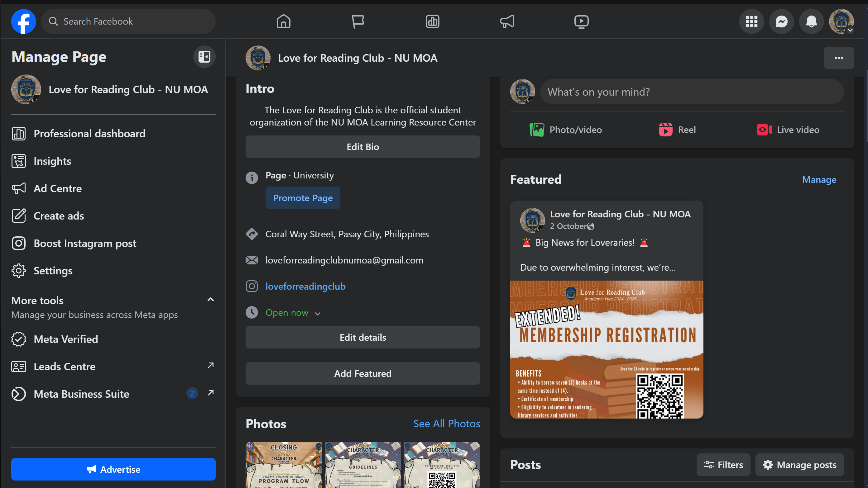Screen dimensions: 868x488
Task: Open the loveforreadingclub Instagram link
Action: [305, 286]
